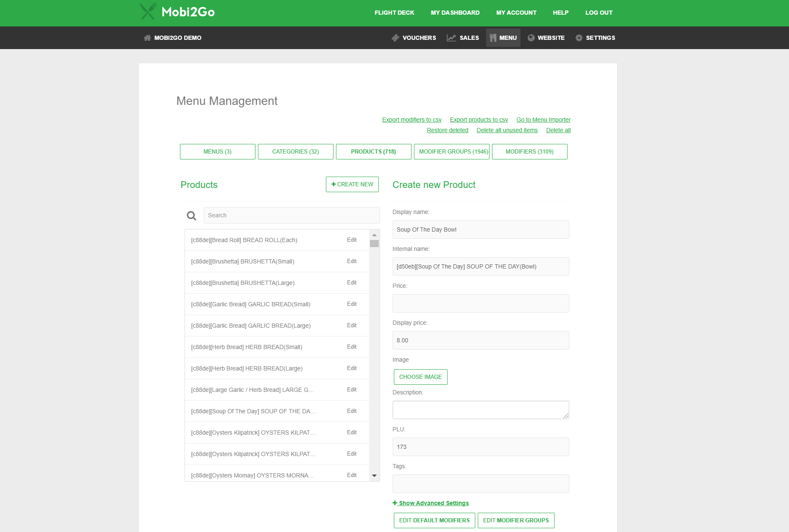Click the Choose Image button

(420, 377)
